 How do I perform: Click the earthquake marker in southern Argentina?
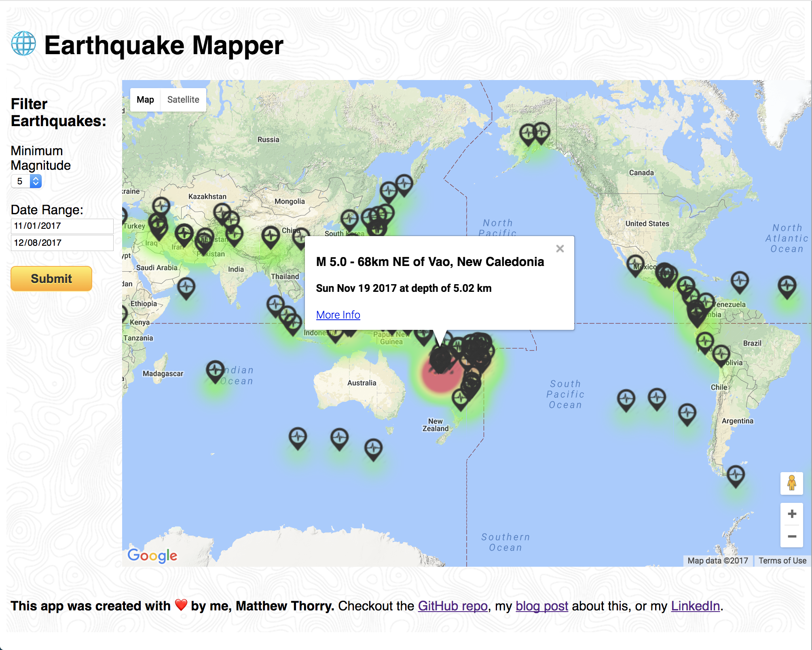[736, 475]
